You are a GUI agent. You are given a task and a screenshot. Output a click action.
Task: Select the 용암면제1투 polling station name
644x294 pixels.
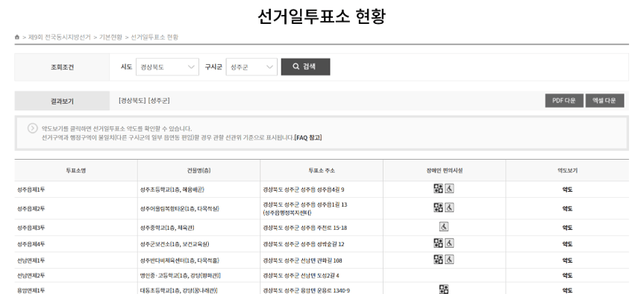[x=31, y=290]
